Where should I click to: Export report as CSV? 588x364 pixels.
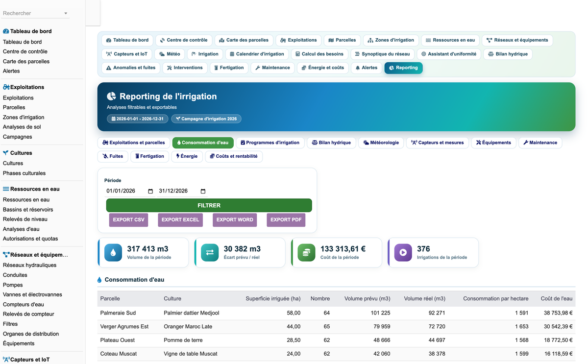point(129,220)
